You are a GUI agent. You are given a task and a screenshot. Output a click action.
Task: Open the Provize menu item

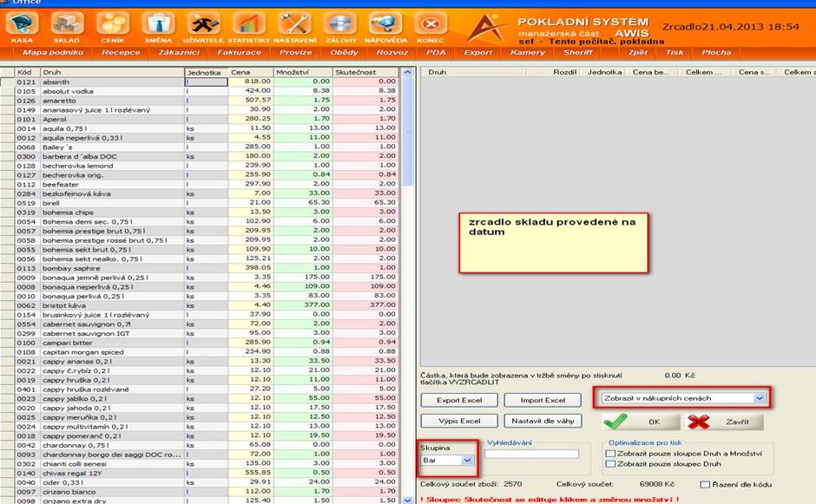coord(296,53)
